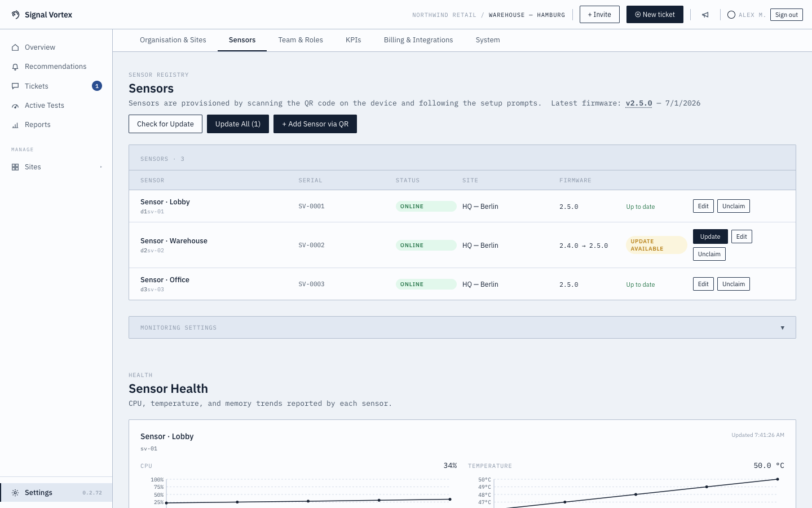
Task: Click the Sensor · Office name
Action: (165, 280)
